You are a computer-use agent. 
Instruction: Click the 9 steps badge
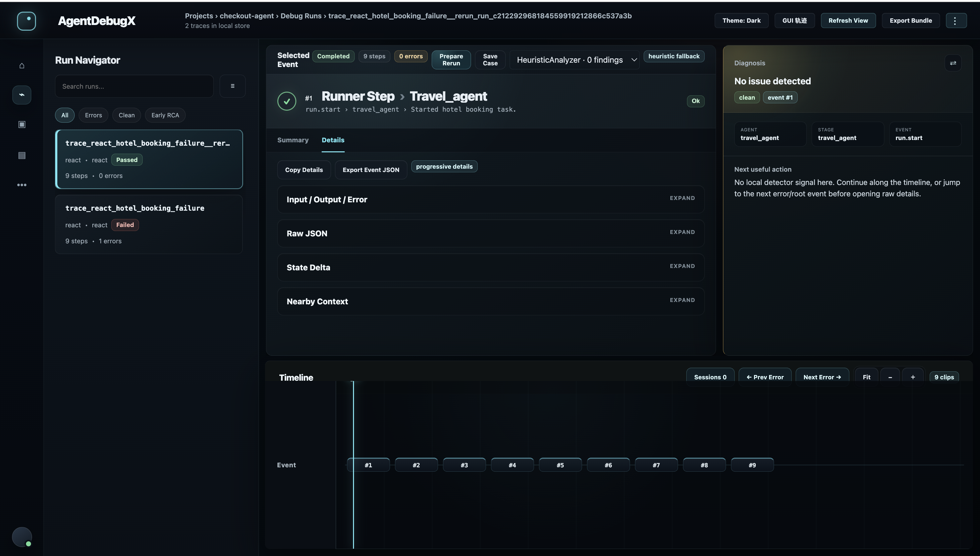374,56
